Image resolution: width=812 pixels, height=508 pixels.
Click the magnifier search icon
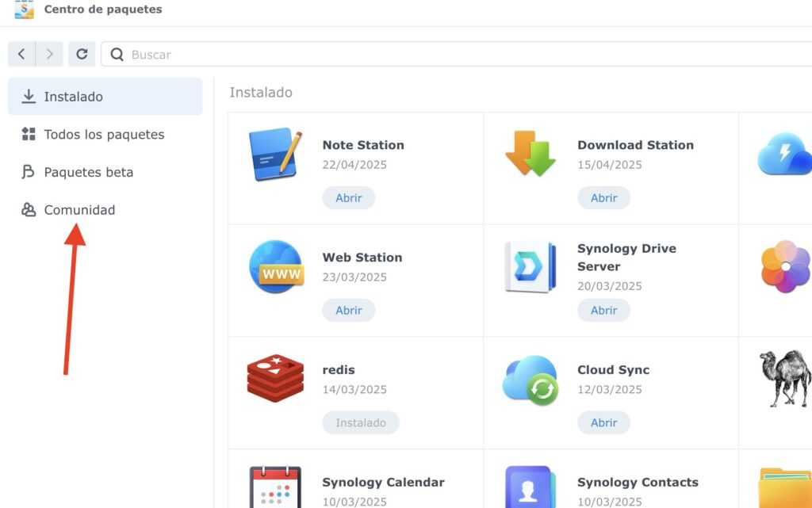coord(117,55)
